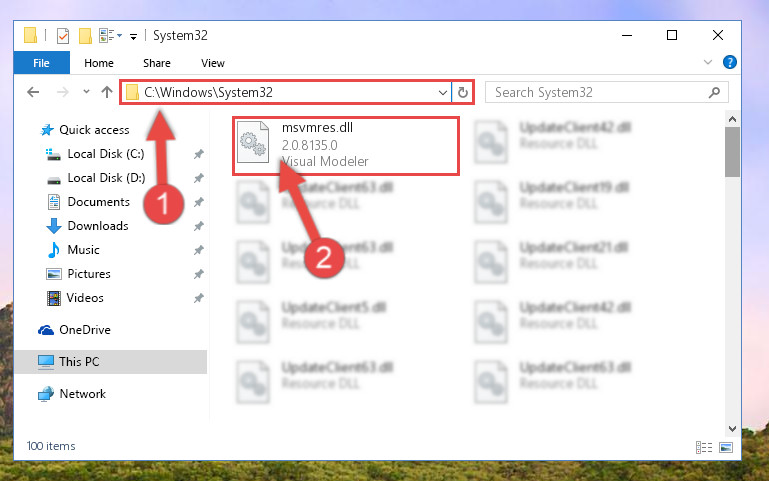
Task: Unpin Documents via its pin icon
Action: tap(198, 202)
